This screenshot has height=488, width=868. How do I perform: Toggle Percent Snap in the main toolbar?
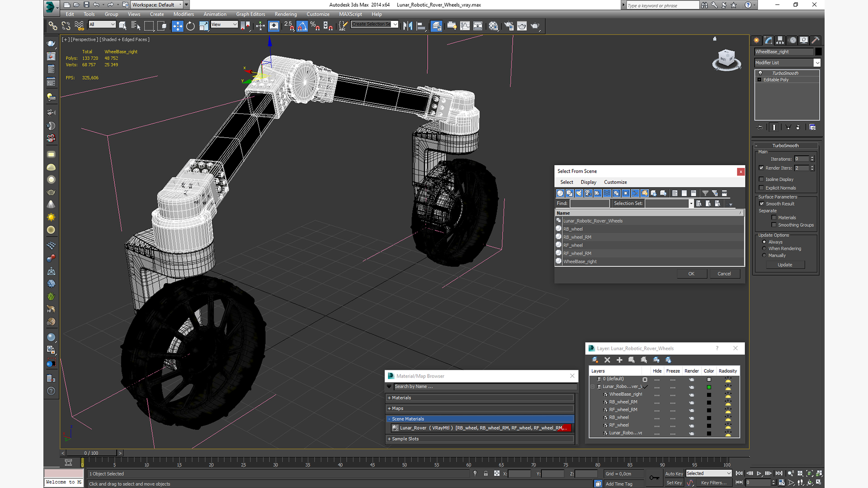click(315, 26)
